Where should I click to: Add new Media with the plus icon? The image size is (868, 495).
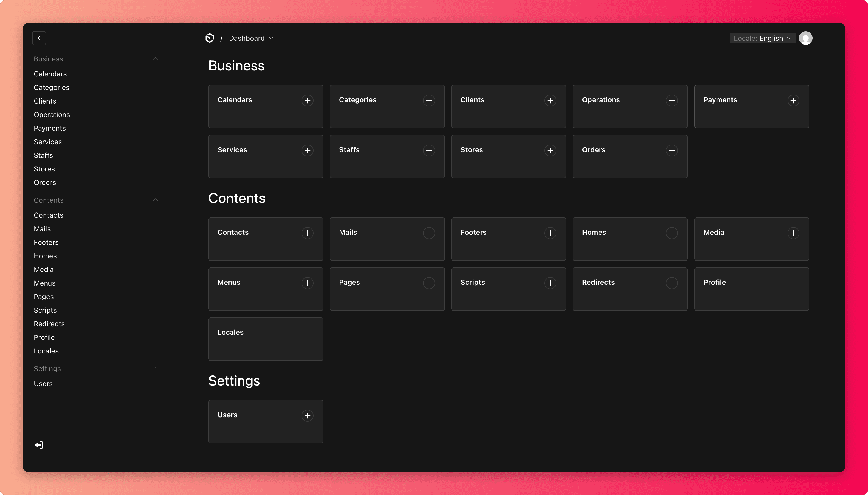click(x=793, y=233)
